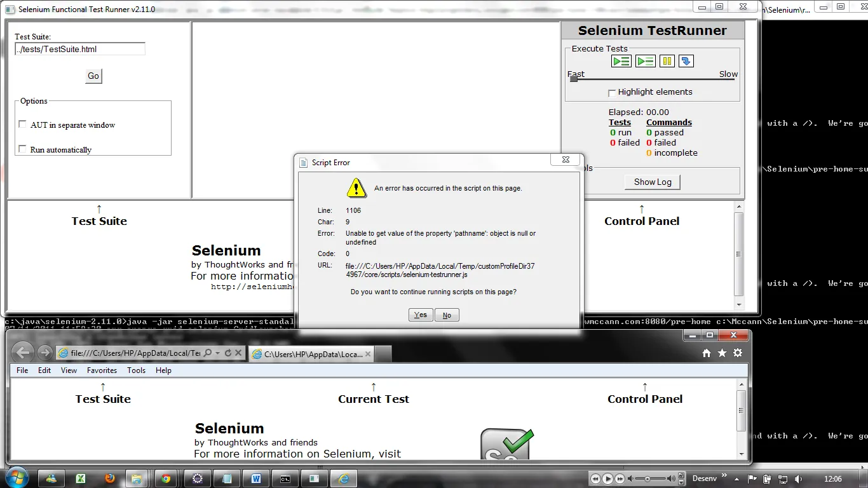
Task: Open the Action Center flag icon
Action: pos(752,478)
